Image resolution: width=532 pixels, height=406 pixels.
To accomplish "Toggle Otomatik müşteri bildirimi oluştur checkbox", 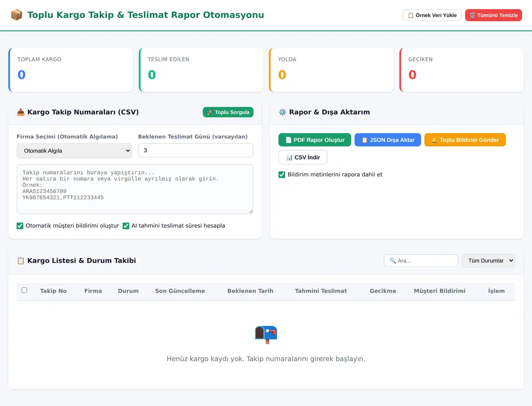I will pos(20,226).
